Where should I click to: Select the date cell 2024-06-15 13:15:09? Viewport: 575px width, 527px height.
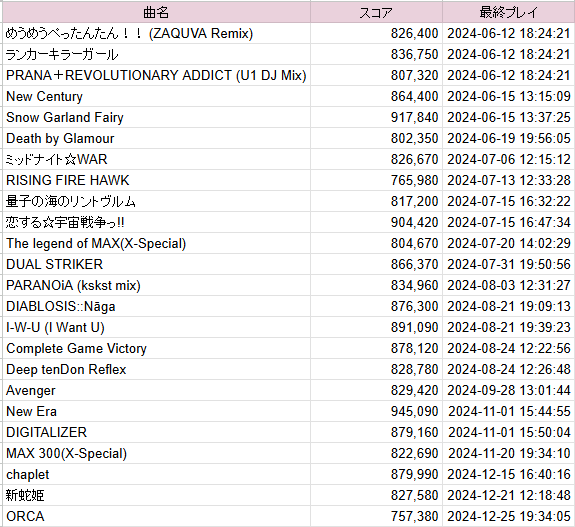click(509, 96)
